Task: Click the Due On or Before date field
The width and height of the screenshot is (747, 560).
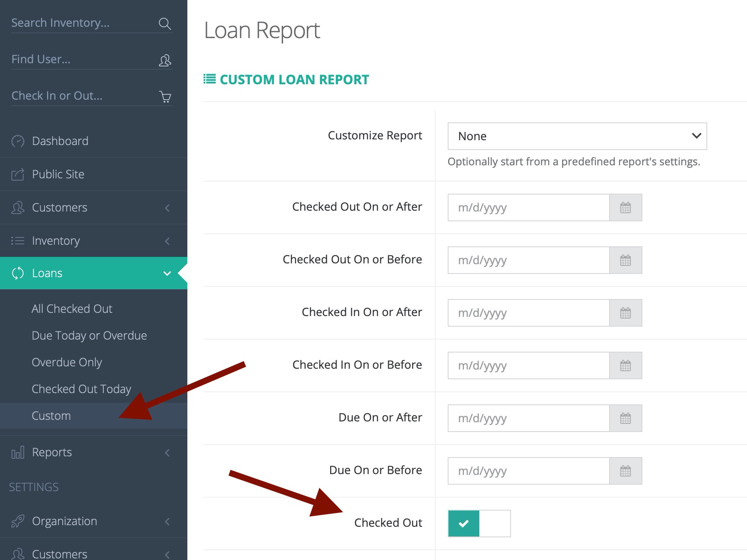Action: (x=528, y=471)
